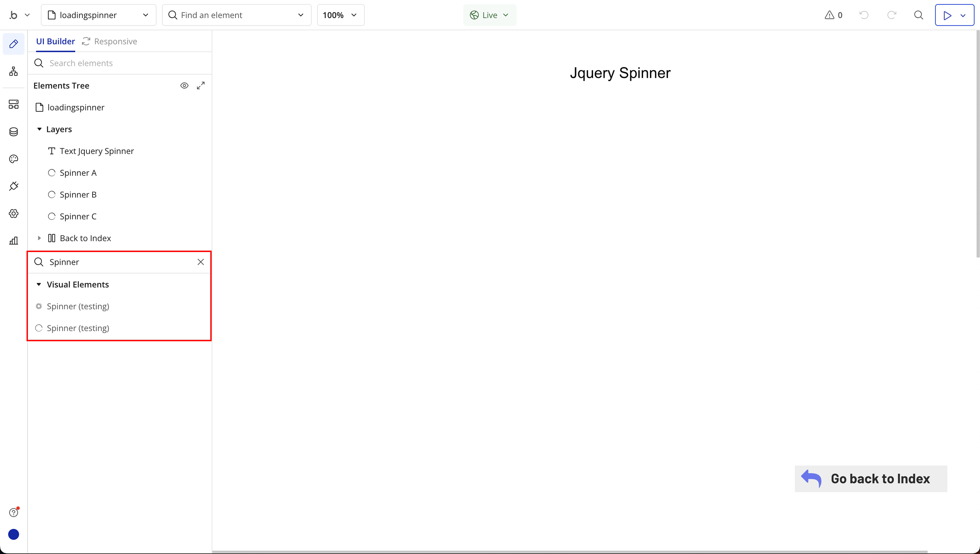Open the Plugins plug icon

(14, 186)
